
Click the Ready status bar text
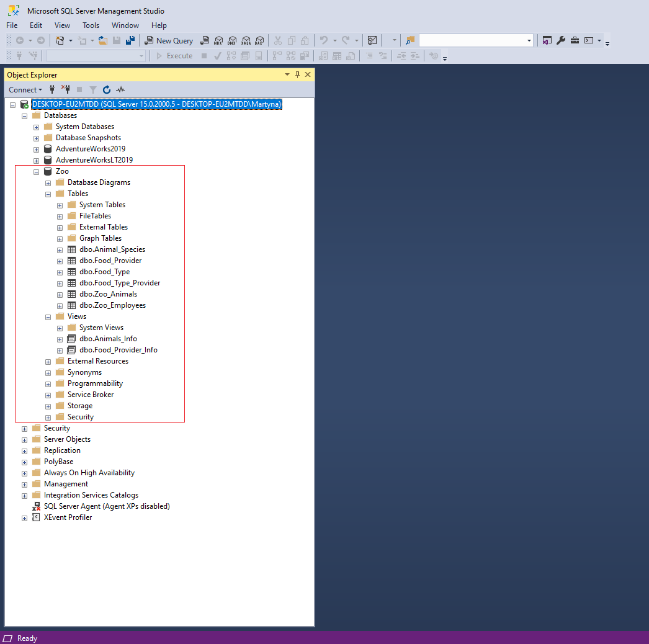pyautogui.click(x=27, y=638)
